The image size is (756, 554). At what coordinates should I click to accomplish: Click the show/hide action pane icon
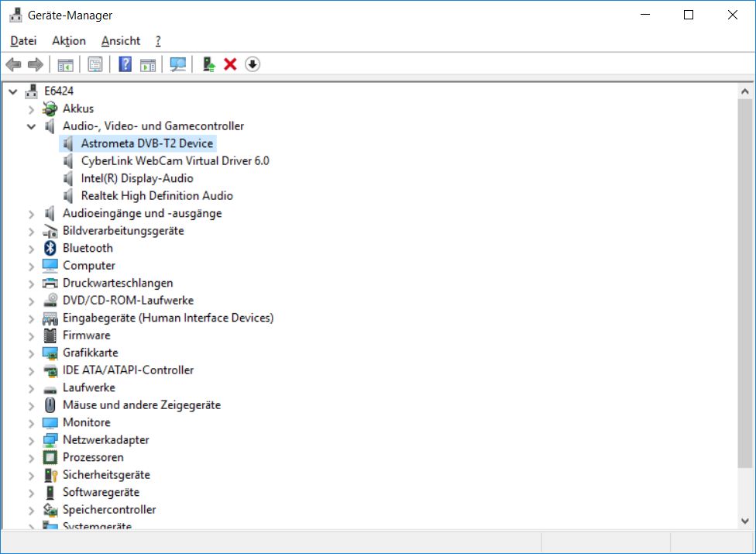pos(148,64)
